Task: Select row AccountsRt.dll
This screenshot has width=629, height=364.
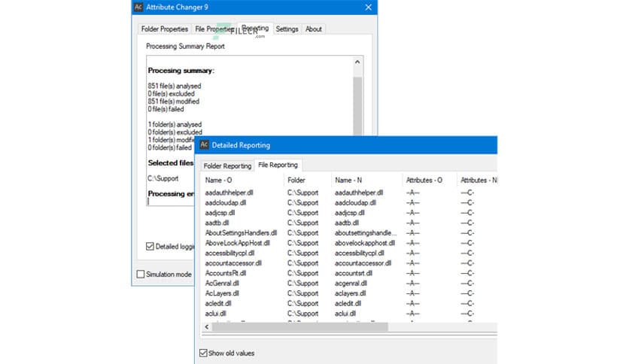Action: point(226,273)
